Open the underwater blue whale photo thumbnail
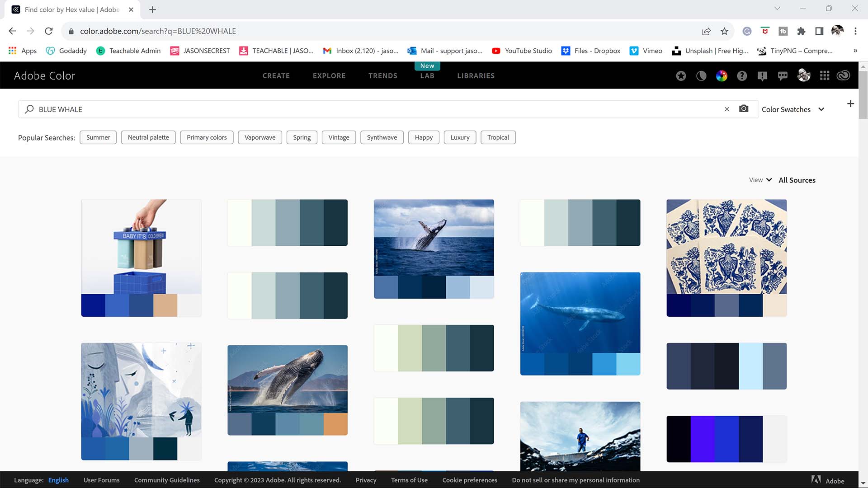 (x=580, y=313)
